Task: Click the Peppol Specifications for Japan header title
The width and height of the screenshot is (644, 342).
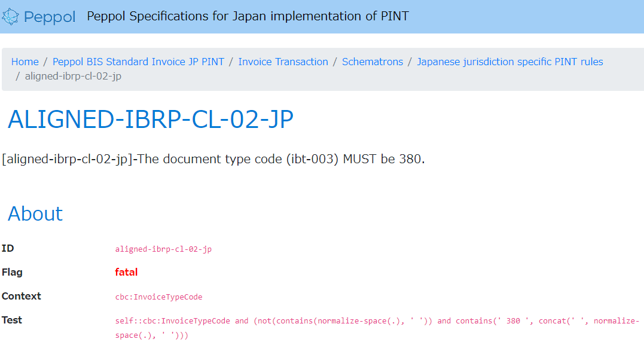Action: 248,16
